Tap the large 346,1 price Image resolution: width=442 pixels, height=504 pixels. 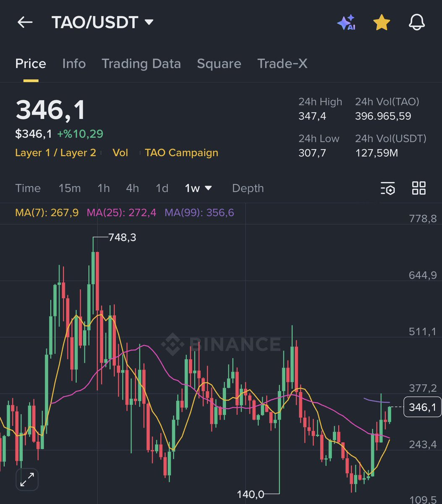click(x=50, y=110)
